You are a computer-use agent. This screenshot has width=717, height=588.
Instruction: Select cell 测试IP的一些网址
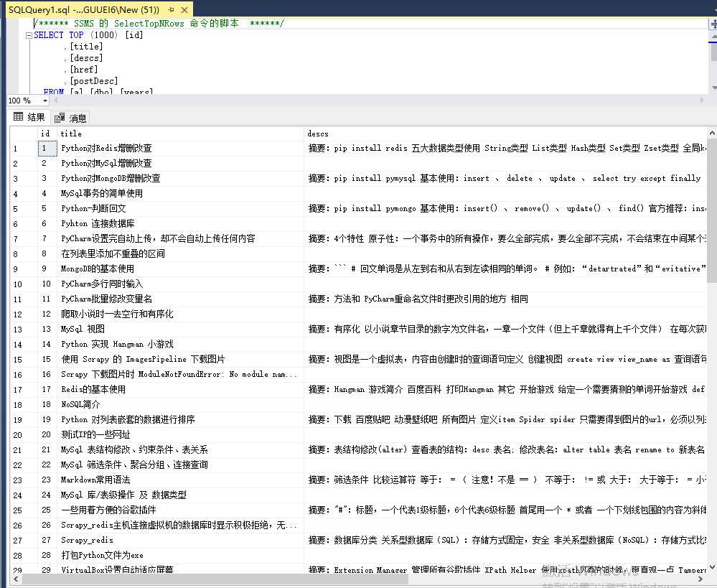[x=180, y=435]
